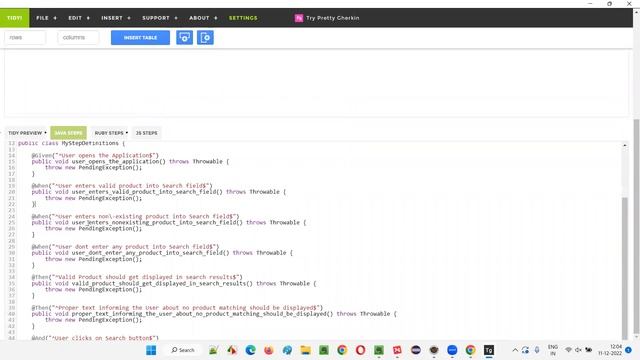Click the INSERT TABLE button
The image size is (640, 360).
click(x=140, y=38)
